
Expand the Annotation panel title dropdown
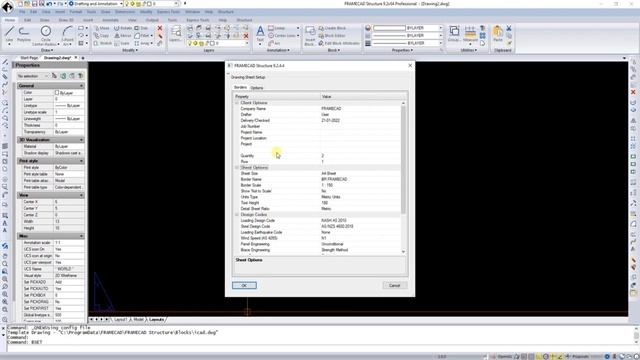(x=278, y=50)
